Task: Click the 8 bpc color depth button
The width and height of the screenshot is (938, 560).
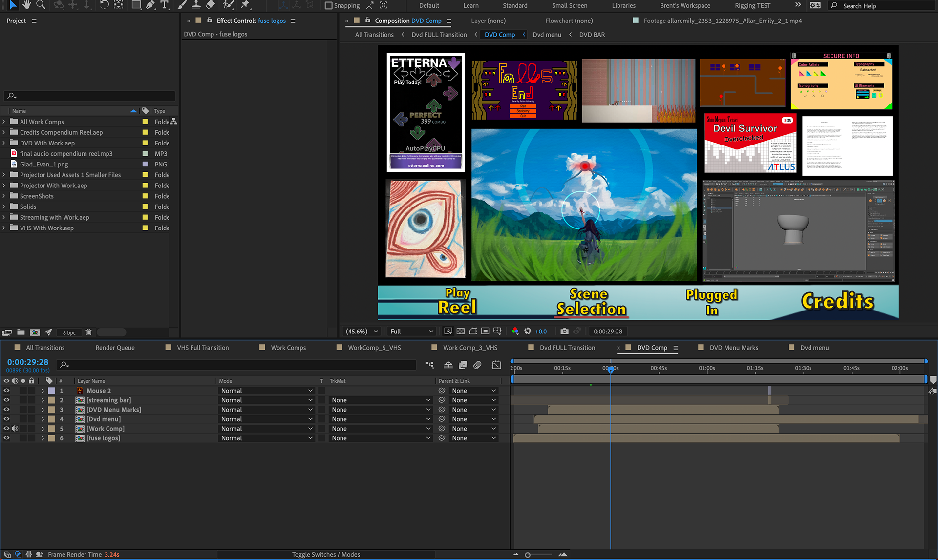Action: point(69,332)
